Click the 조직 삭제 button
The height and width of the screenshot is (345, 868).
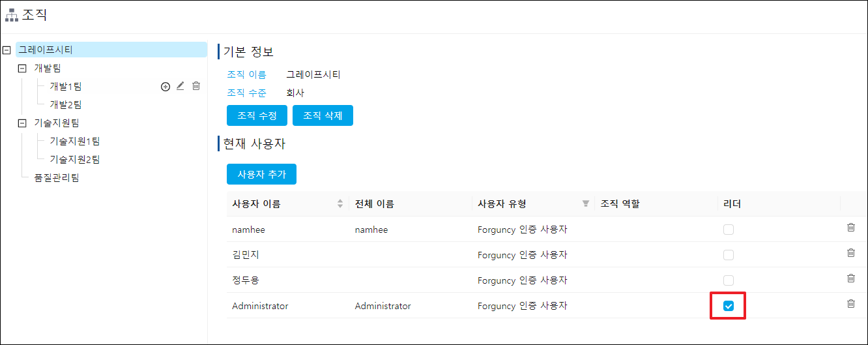pos(323,115)
